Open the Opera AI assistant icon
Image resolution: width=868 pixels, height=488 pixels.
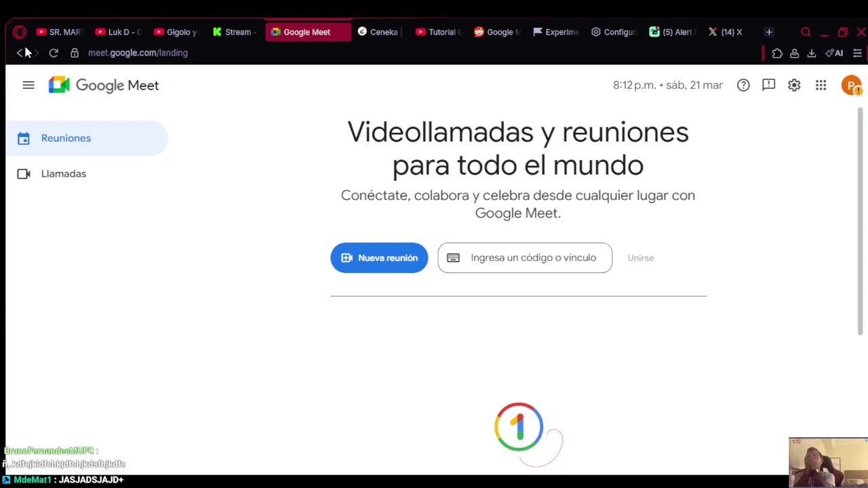pyautogui.click(x=834, y=53)
